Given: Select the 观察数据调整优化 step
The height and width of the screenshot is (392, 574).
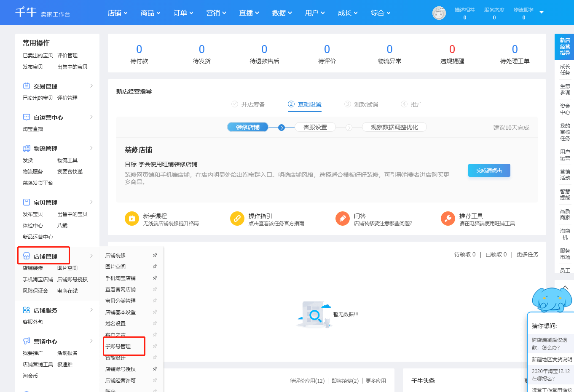Looking at the screenshot, I should click(x=394, y=127).
